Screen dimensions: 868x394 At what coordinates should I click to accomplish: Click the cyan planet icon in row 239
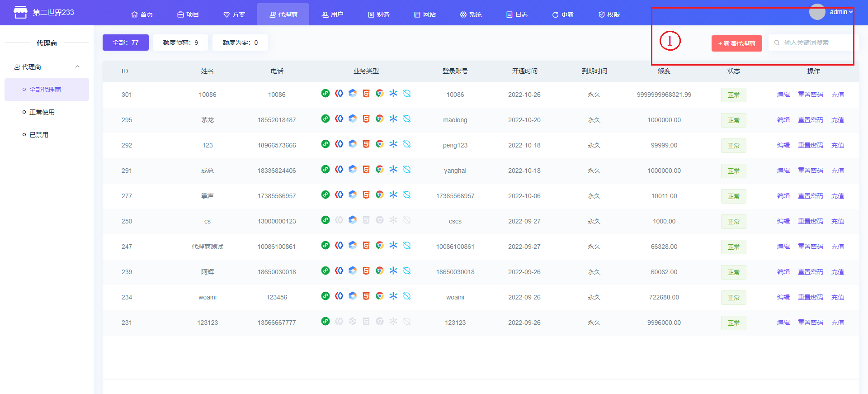tap(407, 271)
